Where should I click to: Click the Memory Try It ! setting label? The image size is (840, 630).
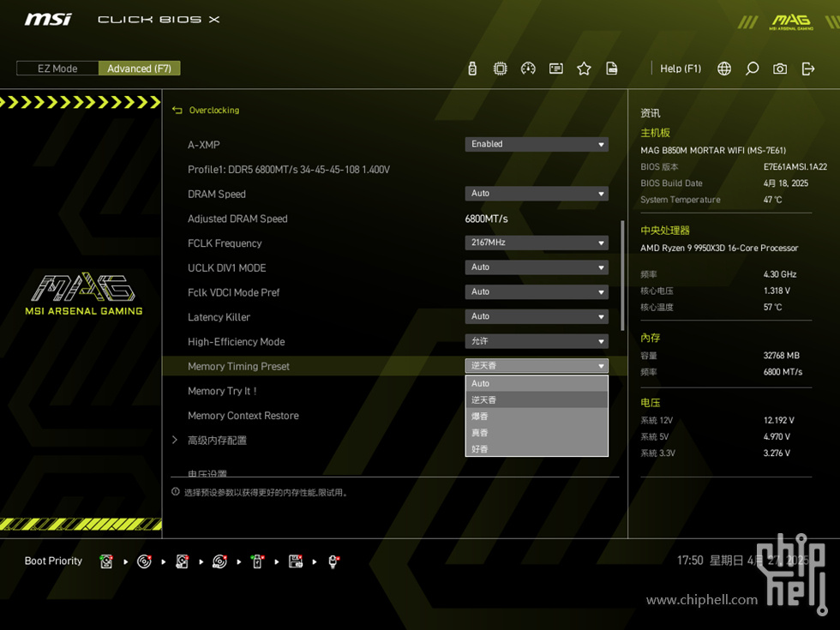tap(222, 391)
